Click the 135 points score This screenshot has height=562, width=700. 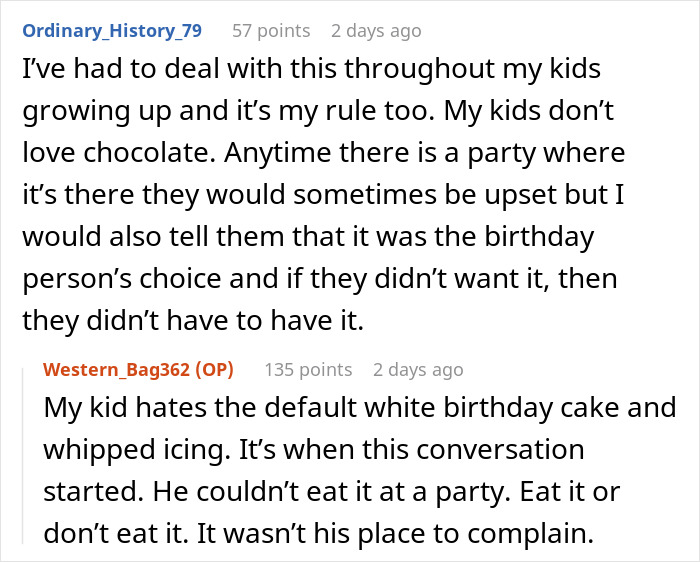[x=308, y=370]
